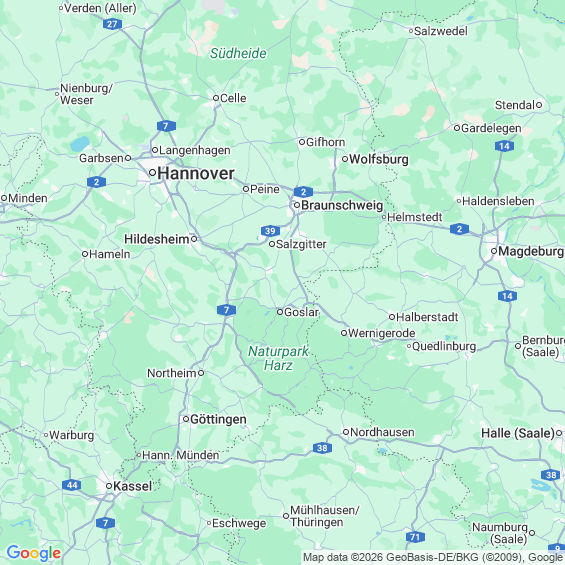Click the A7 highway shield near Langenhagen
The height and width of the screenshot is (565, 565).
click(x=166, y=126)
